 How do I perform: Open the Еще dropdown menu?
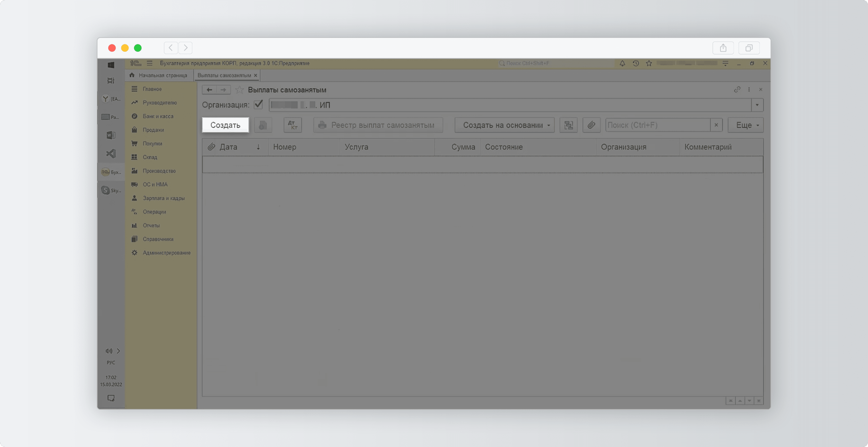pos(745,125)
